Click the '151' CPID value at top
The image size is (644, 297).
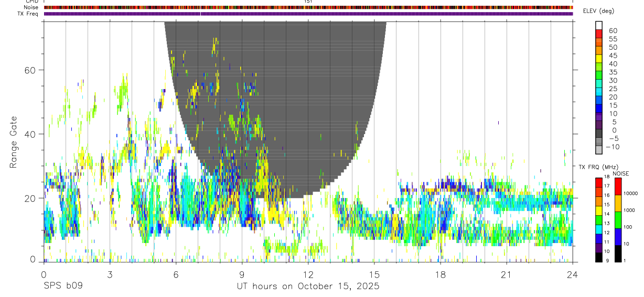[x=308, y=2]
